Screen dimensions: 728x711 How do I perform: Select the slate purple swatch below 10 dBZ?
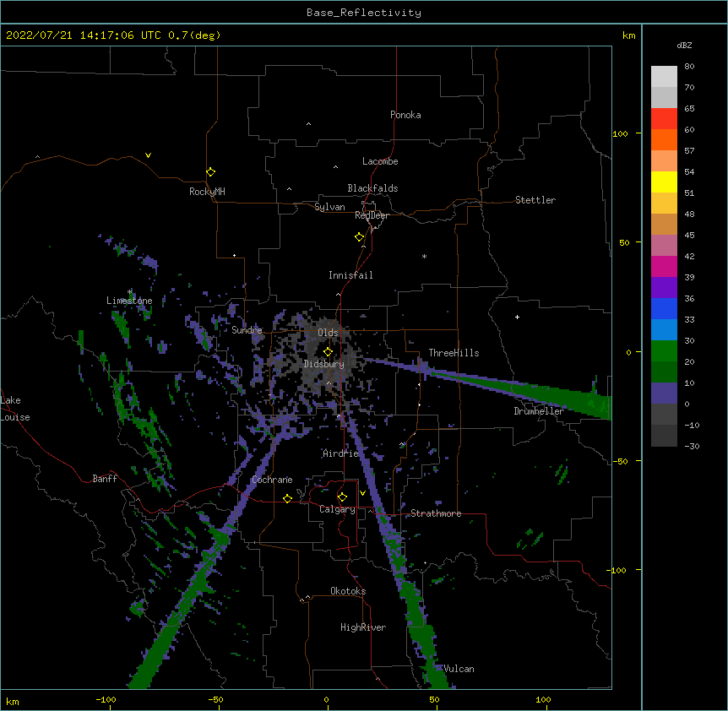[x=664, y=393]
